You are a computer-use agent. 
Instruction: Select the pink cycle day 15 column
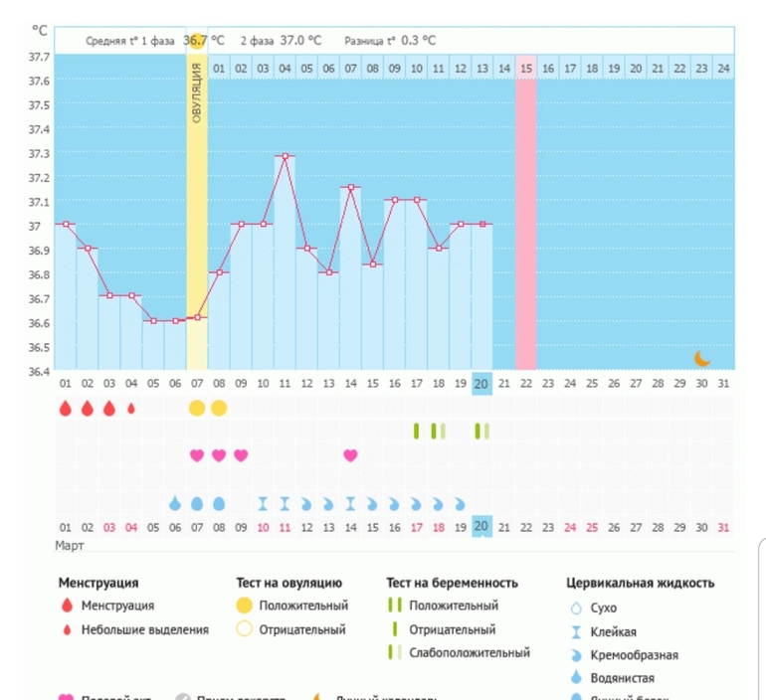[x=525, y=219]
